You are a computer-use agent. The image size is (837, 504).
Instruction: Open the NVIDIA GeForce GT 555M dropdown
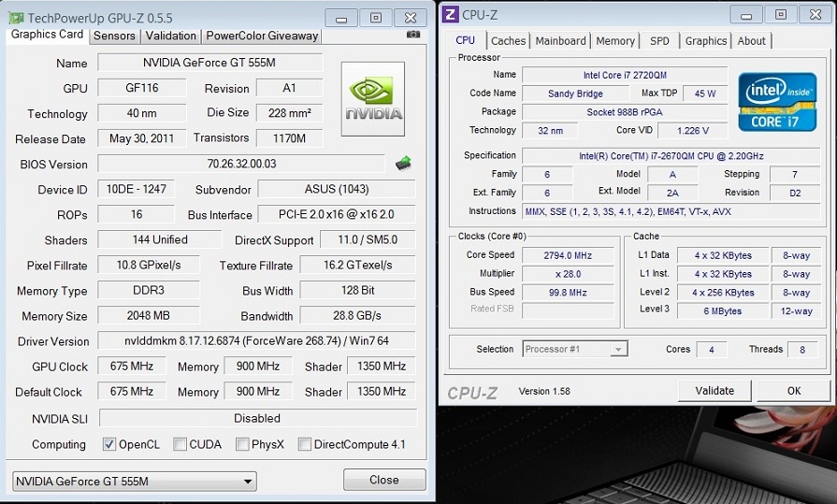pos(135,481)
